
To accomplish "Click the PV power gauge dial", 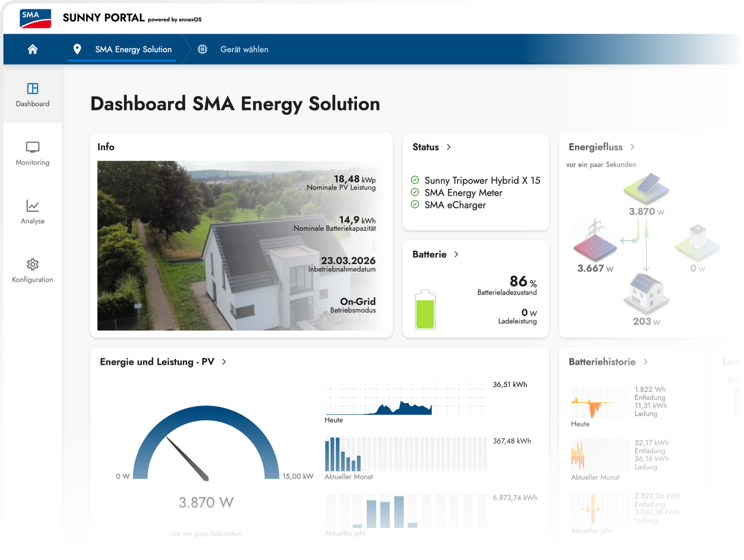I will point(206,444).
